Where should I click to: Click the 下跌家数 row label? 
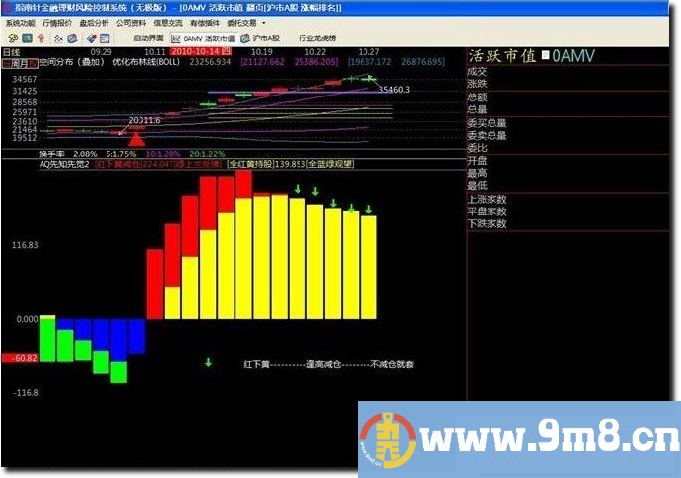coord(487,224)
